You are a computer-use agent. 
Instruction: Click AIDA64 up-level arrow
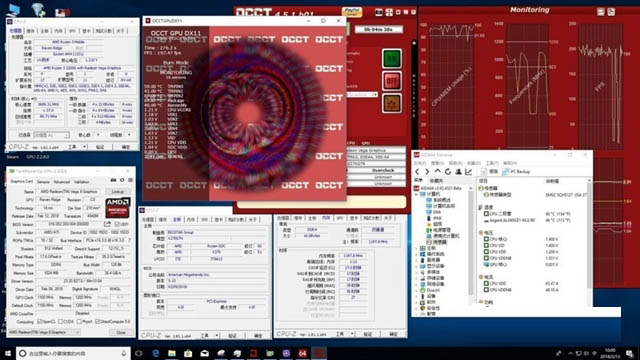coord(438,172)
